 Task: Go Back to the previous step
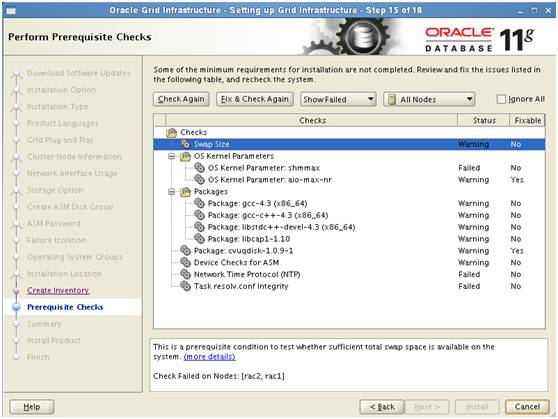tap(382, 407)
